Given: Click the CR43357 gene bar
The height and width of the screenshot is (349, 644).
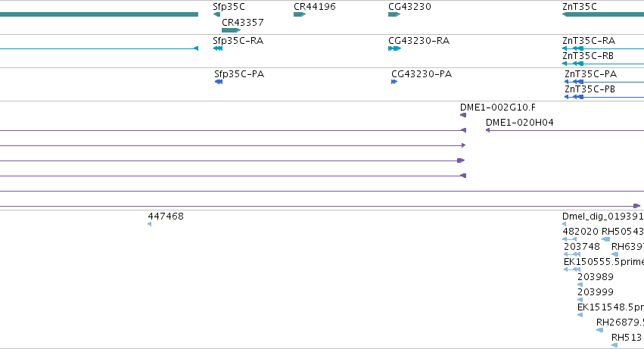Looking at the screenshot, I should coord(232,30).
